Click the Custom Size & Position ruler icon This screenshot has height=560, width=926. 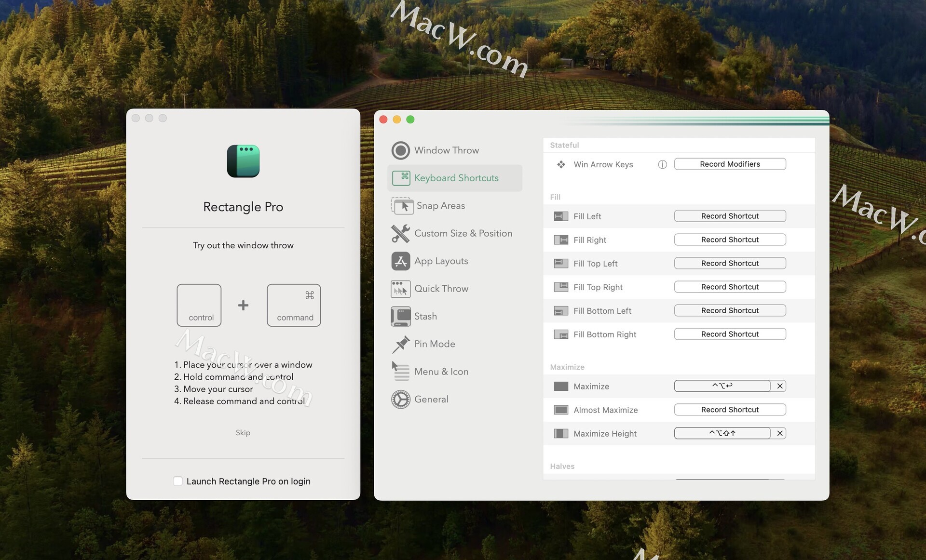(400, 233)
